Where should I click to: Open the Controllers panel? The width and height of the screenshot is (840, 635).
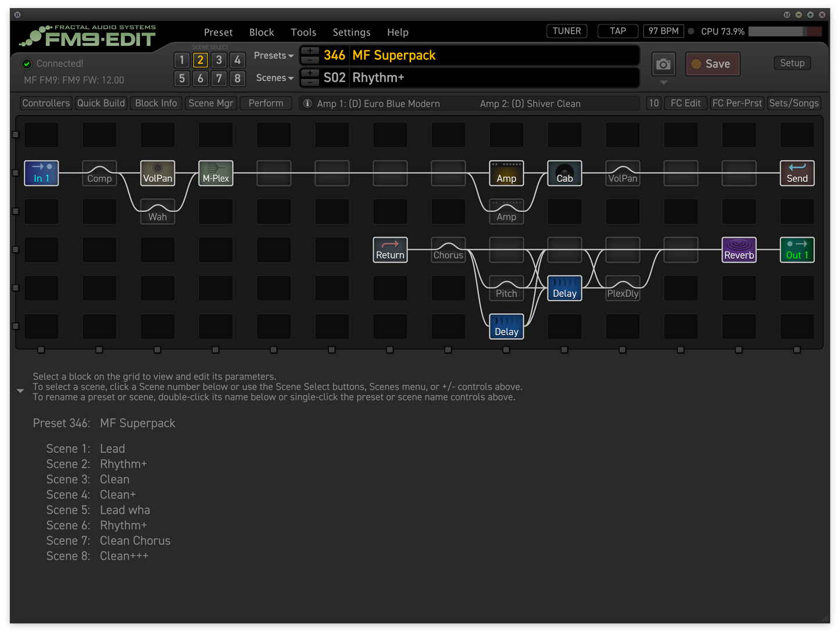[46, 103]
